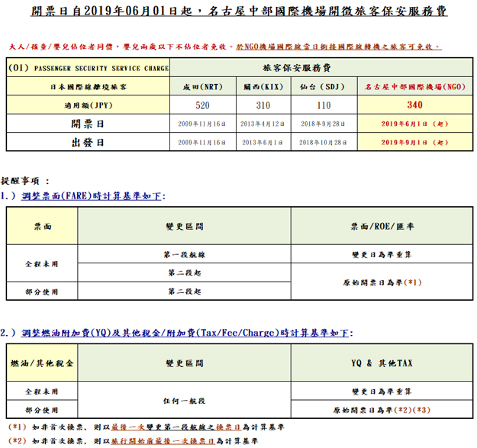Click the YQ & 其他TAX column header
The width and height of the screenshot is (477, 448).
pyautogui.click(x=381, y=363)
